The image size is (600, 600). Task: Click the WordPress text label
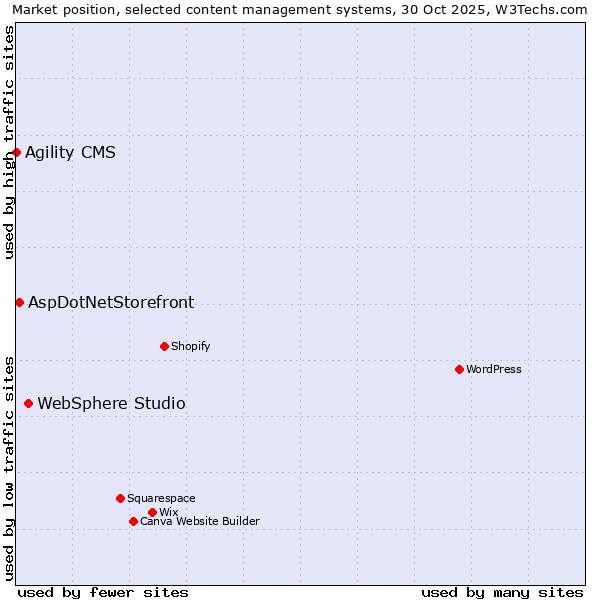click(x=493, y=369)
